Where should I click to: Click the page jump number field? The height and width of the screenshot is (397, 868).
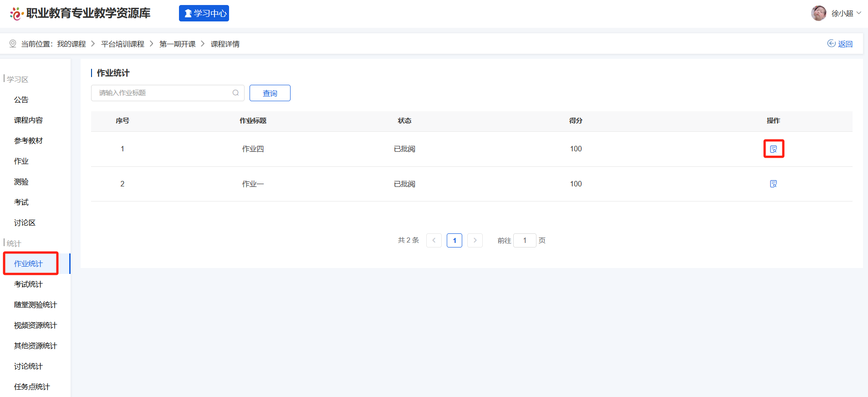coord(525,240)
